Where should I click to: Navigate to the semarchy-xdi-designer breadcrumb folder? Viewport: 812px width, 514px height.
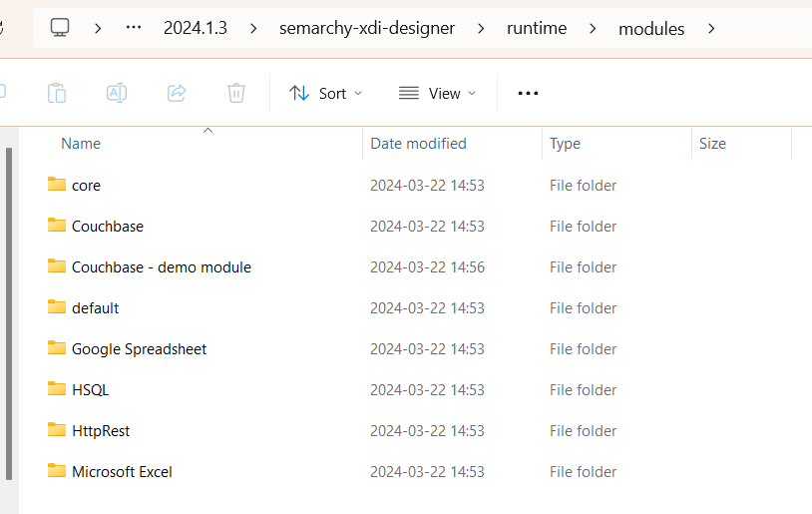pyautogui.click(x=367, y=28)
